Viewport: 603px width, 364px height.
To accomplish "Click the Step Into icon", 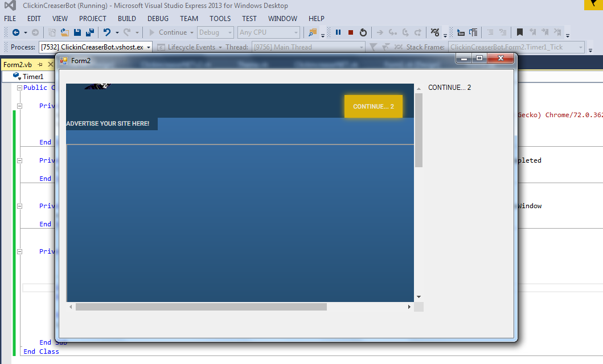I will pos(393,32).
